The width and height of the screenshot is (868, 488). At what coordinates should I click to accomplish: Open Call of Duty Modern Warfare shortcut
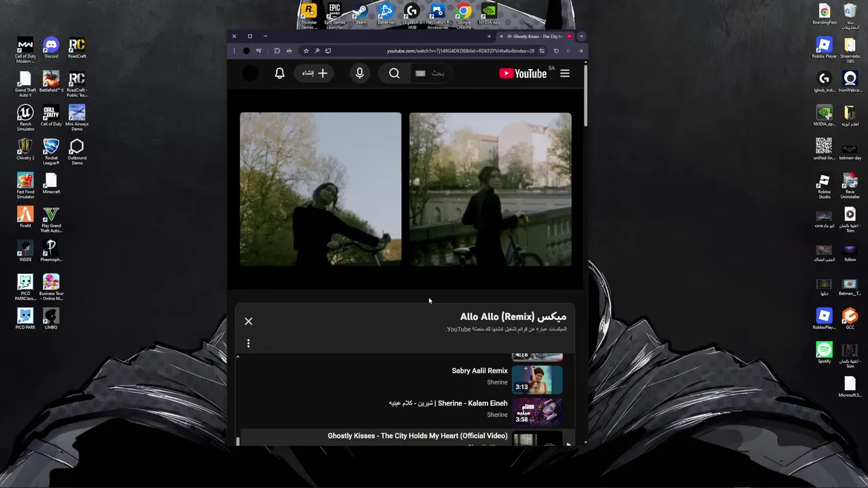coord(25,50)
